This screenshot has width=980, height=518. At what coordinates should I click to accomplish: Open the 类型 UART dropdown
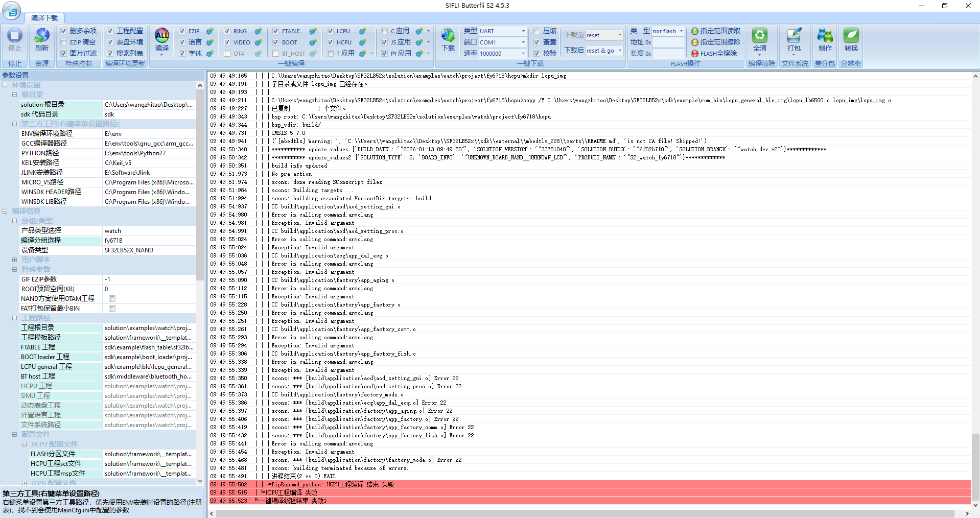(523, 31)
